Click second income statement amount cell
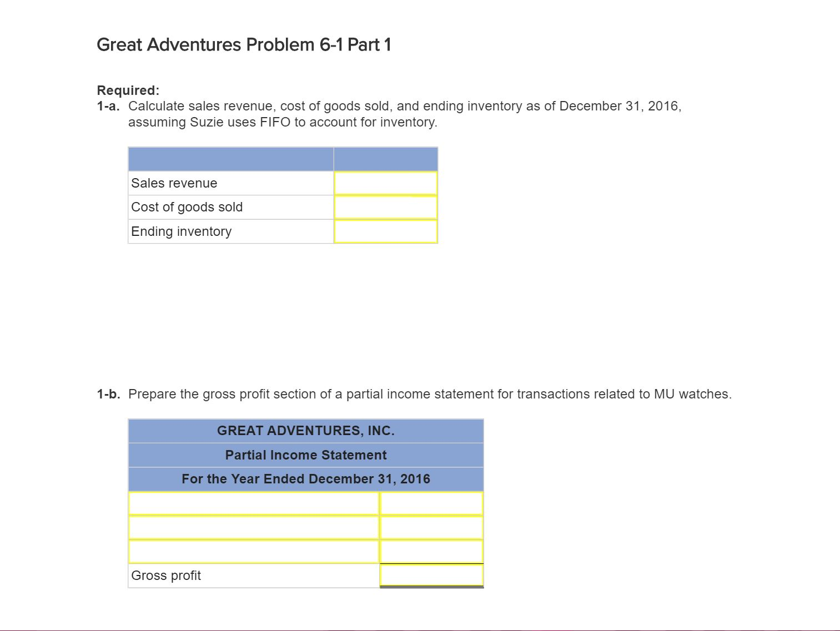This screenshot has height=631, width=840. click(x=431, y=527)
